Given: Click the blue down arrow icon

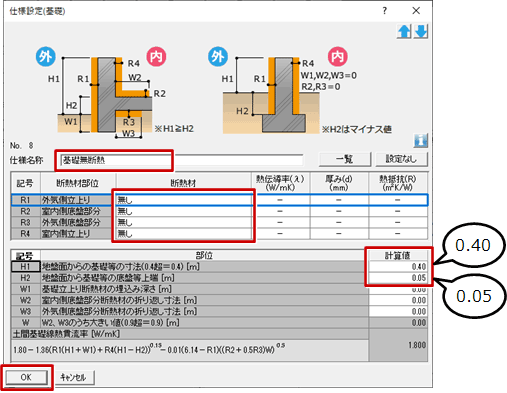Looking at the screenshot, I should click(x=421, y=32).
